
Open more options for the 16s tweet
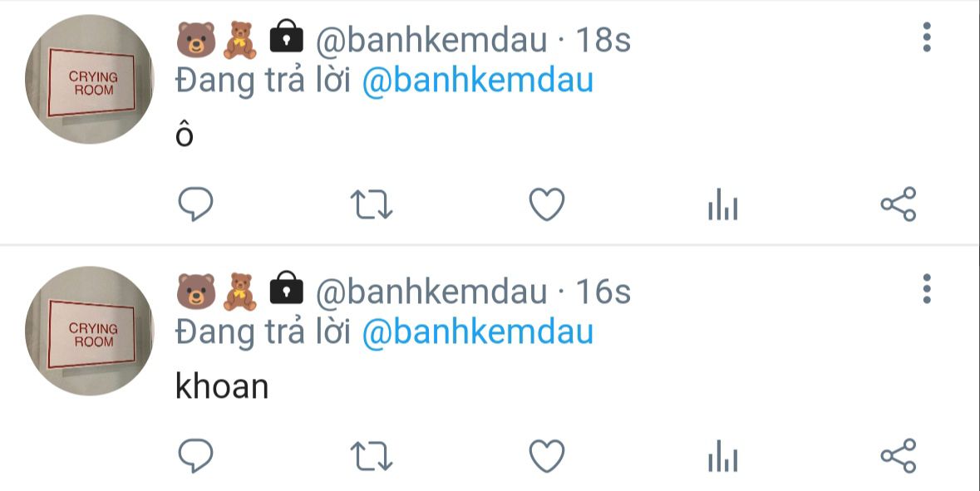(927, 289)
